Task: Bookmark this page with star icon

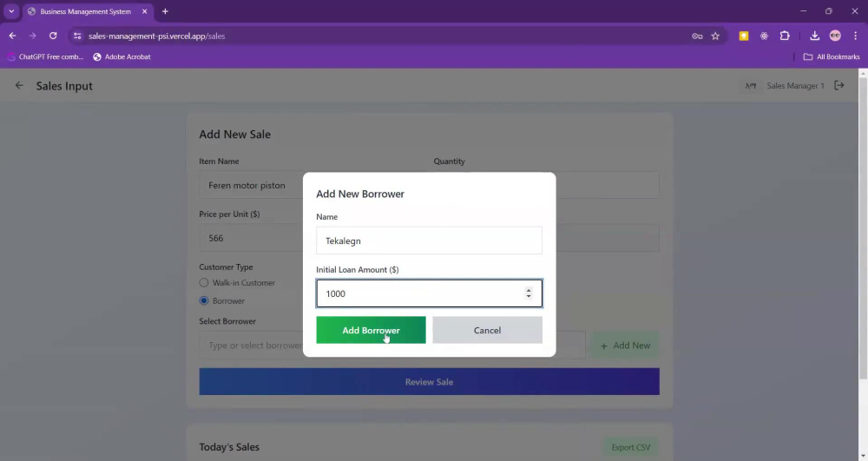Action: click(x=715, y=36)
